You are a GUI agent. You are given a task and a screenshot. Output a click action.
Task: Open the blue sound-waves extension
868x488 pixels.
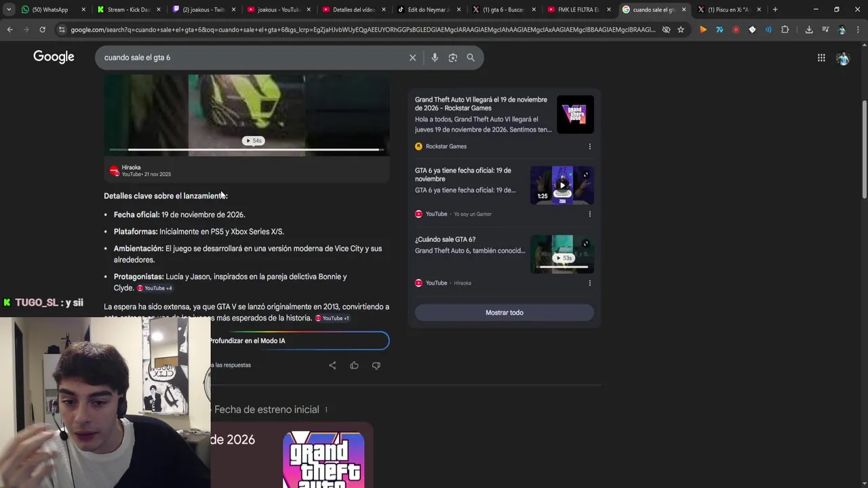tap(768, 30)
